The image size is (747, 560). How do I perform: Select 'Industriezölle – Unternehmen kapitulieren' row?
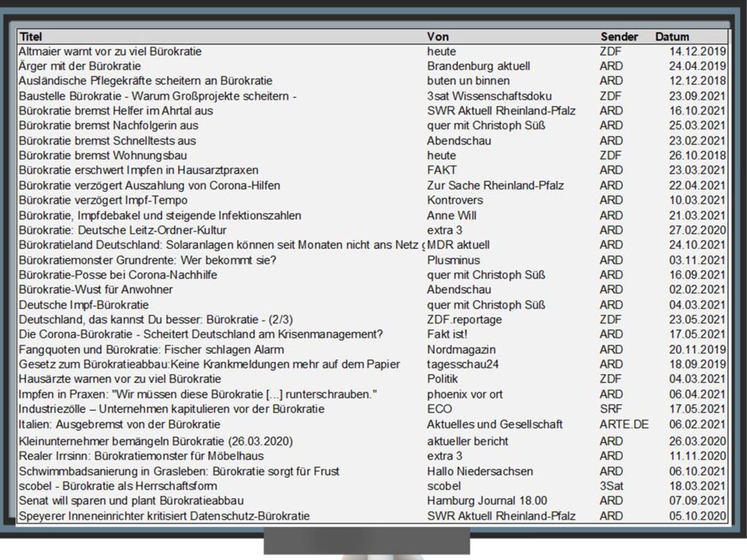(x=373, y=410)
